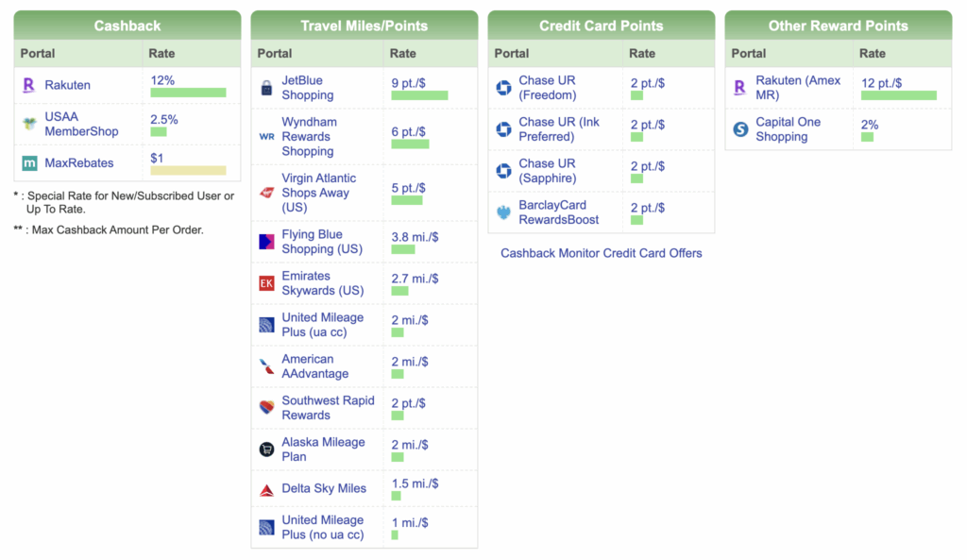Screen dimensions: 967x560
Task: Click the Capital One Shopping logo
Action: (739, 127)
